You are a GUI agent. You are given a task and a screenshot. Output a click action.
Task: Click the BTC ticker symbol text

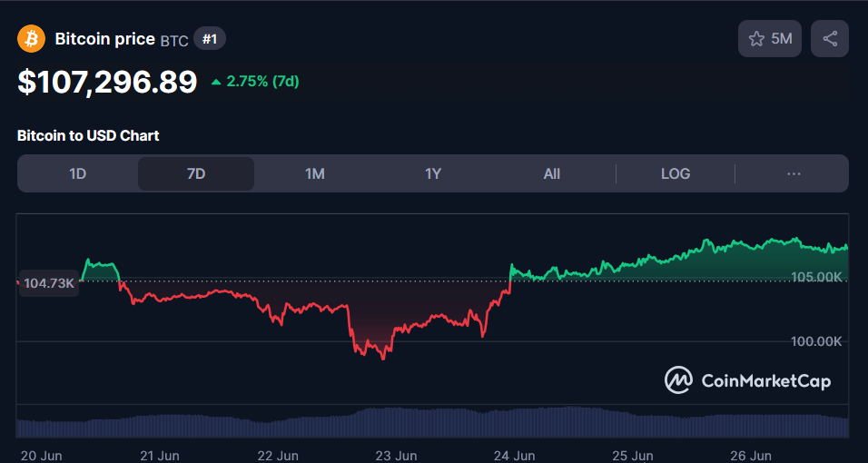click(x=174, y=40)
